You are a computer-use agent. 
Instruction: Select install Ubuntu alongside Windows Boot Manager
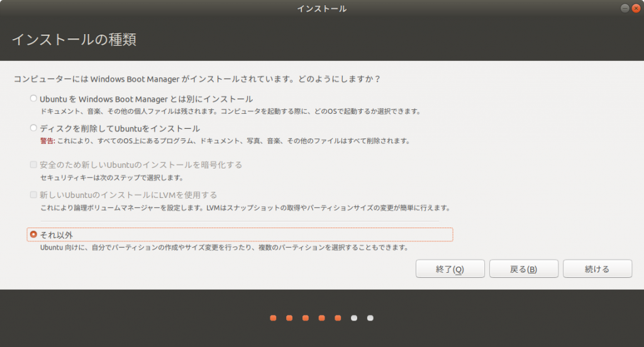pyautogui.click(x=33, y=99)
